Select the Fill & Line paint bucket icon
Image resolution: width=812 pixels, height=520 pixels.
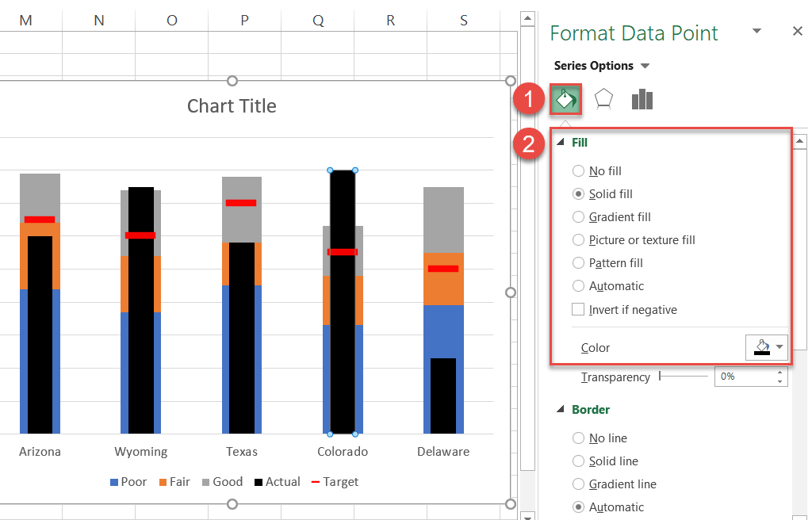565,98
